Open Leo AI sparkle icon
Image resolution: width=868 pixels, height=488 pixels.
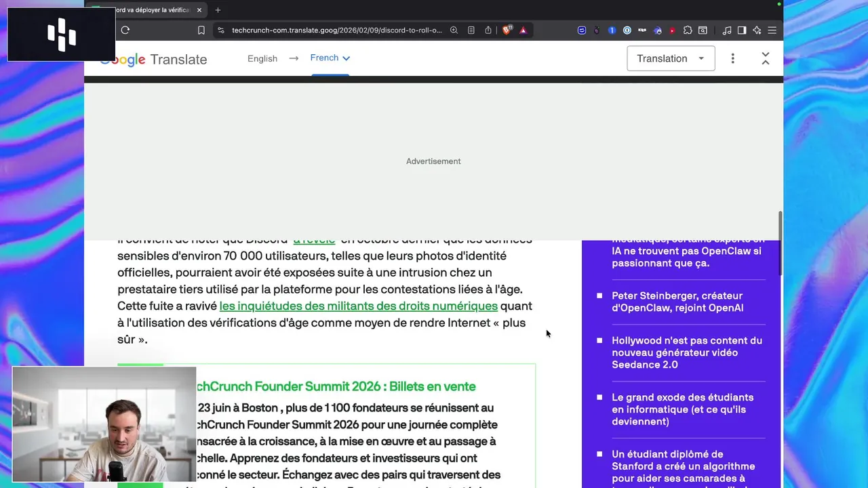point(757,30)
